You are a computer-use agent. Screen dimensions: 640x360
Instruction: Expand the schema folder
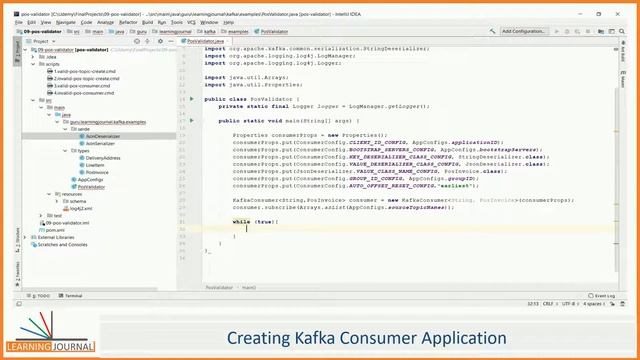[x=57, y=201]
